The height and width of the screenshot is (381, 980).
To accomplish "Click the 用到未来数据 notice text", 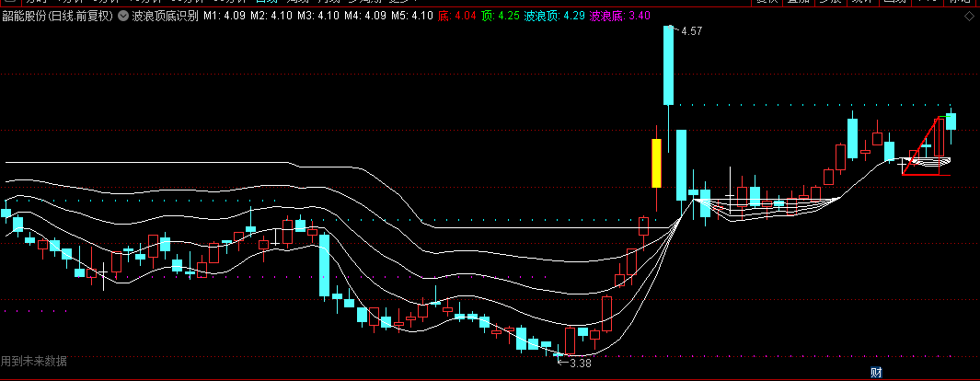I will pyautogui.click(x=34, y=361).
